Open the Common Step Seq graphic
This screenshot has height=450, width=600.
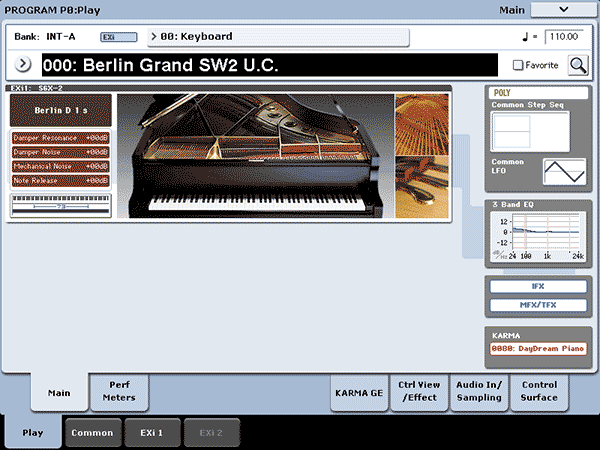pos(530,131)
